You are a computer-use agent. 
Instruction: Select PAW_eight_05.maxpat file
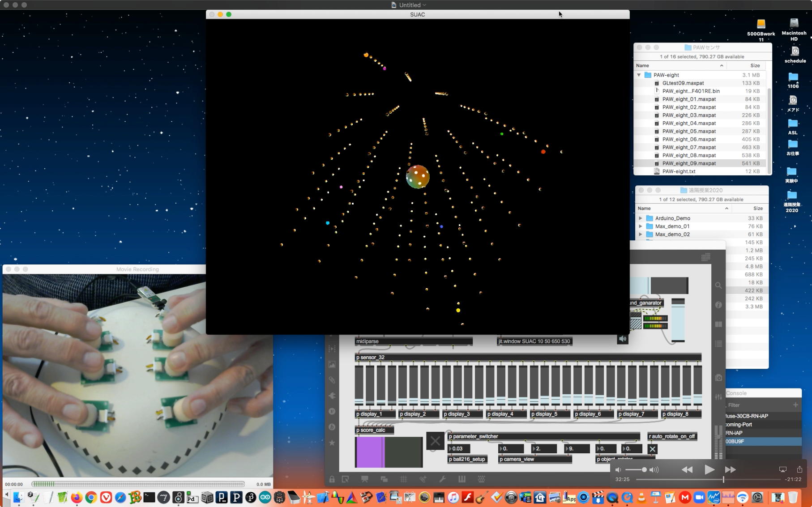tap(700, 131)
